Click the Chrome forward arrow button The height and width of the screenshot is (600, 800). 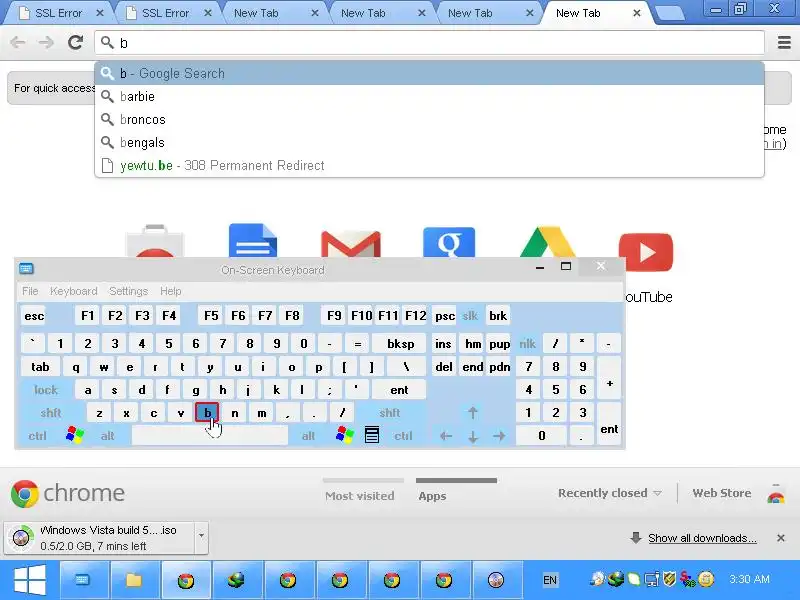pos(46,42)
